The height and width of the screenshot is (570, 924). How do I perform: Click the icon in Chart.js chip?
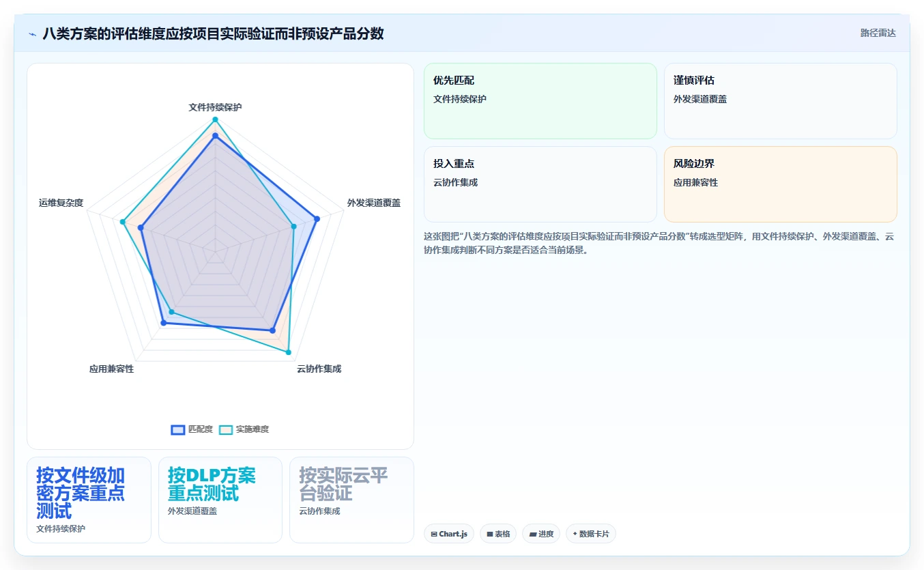(434, 535)
